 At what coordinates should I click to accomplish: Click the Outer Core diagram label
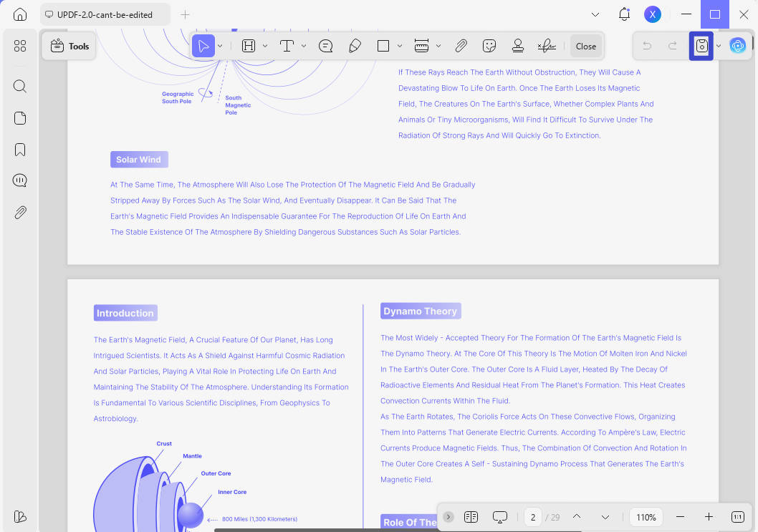(x=216, y=473)
